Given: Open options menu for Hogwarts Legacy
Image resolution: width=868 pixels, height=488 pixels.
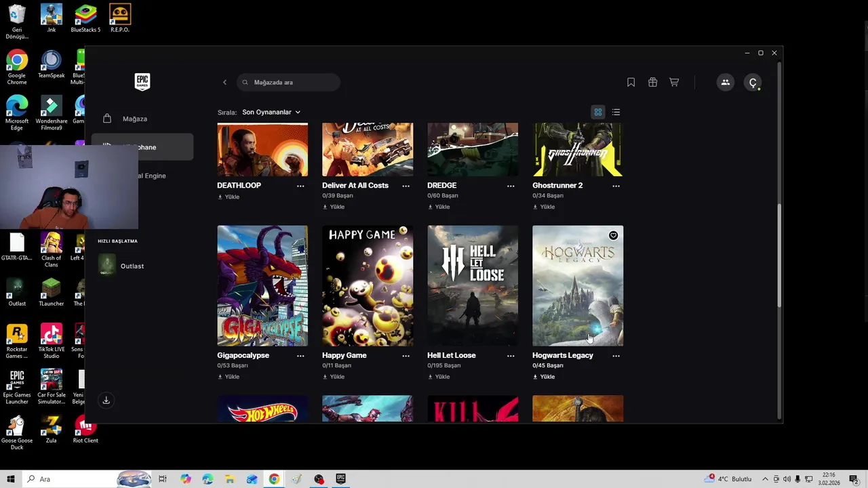Looking at the screenshot, I should pos(616,356).
